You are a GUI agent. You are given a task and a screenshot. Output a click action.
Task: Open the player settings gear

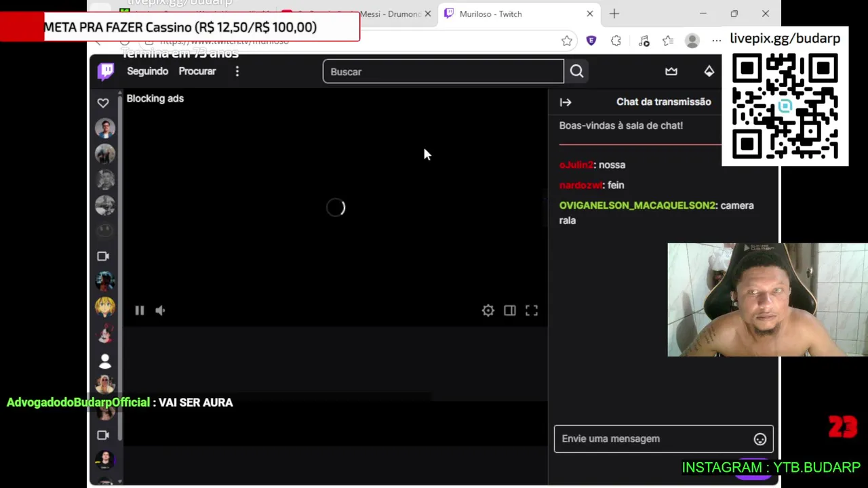[488, 310]
